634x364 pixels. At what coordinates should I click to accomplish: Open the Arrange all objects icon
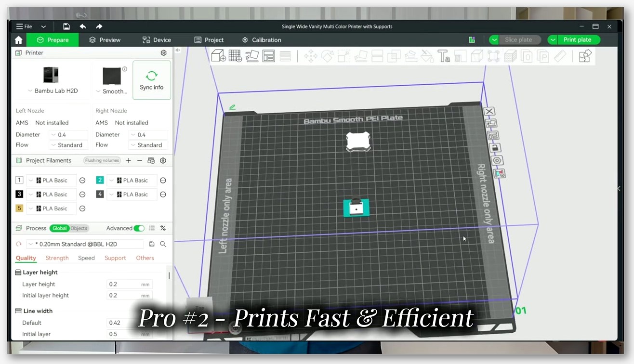(x=268, y=56)
